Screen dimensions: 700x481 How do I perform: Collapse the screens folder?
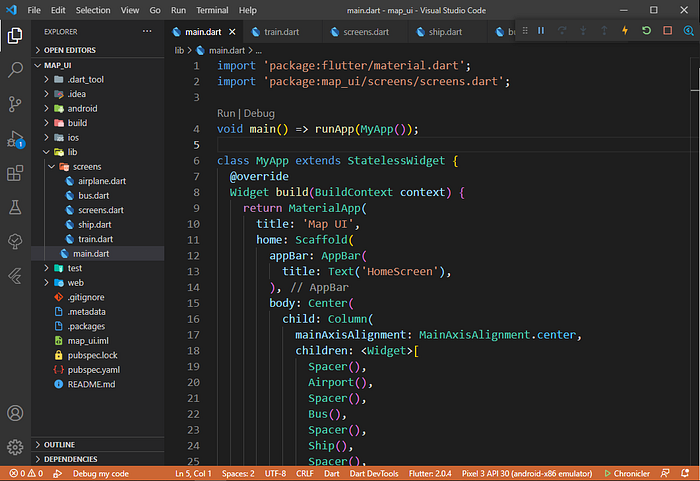[x=80, y=166]
